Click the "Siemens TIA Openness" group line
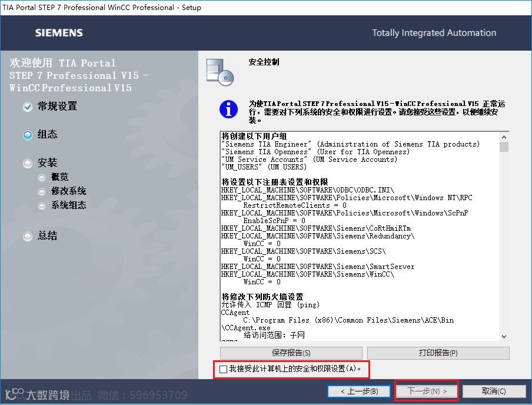 (x=315, y=152)
